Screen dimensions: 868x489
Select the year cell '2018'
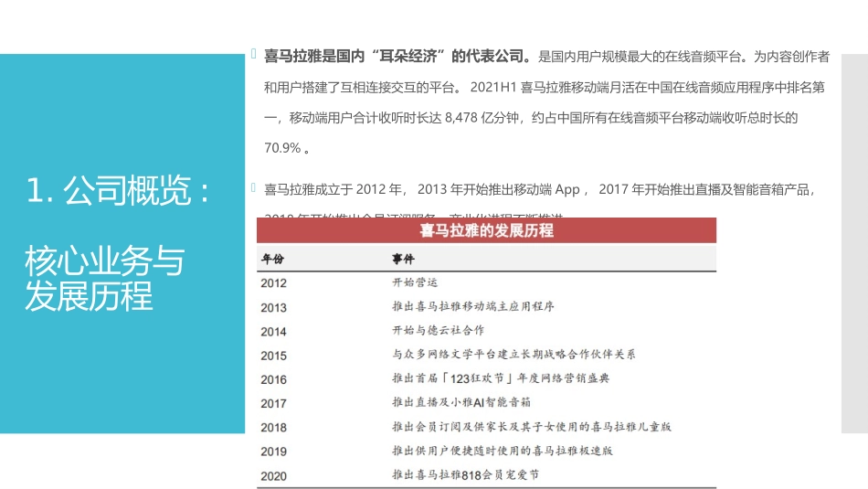point(273,428)
